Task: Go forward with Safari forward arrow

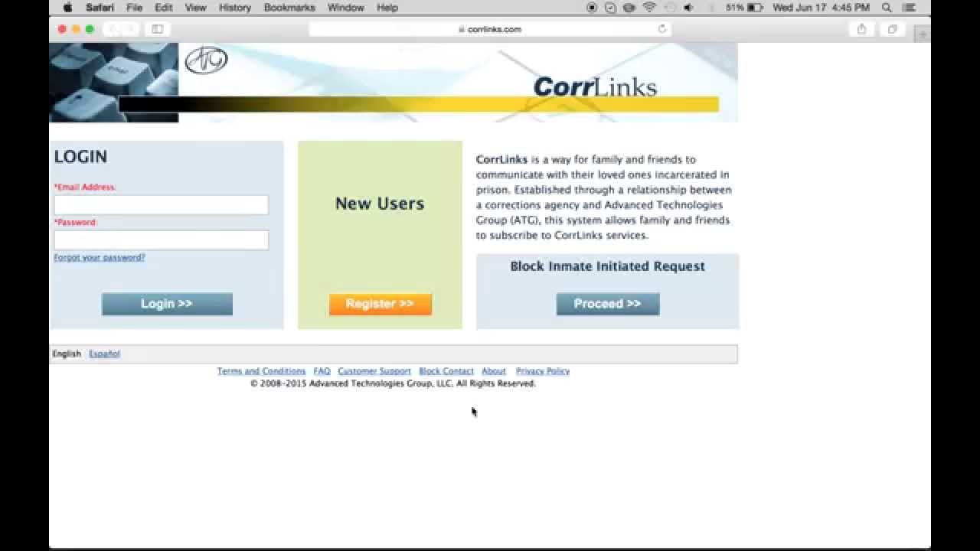Action: point(130,29)
